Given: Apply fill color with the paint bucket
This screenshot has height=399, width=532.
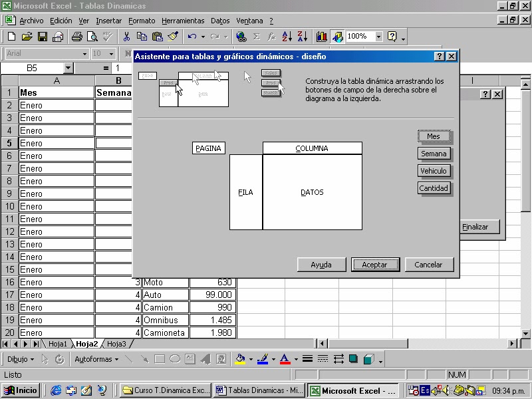Looking at the screenshot, I should click(x=240, y=359).
